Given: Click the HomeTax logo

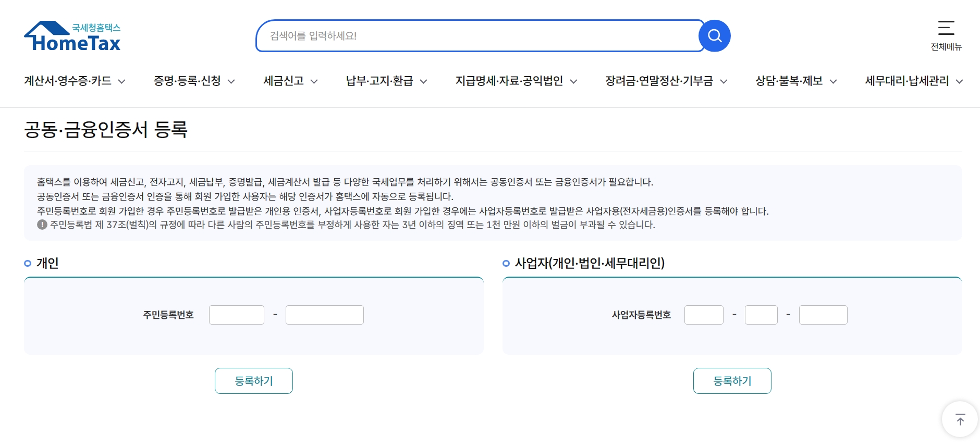Looking at the screenshot, I should point(72,36).
